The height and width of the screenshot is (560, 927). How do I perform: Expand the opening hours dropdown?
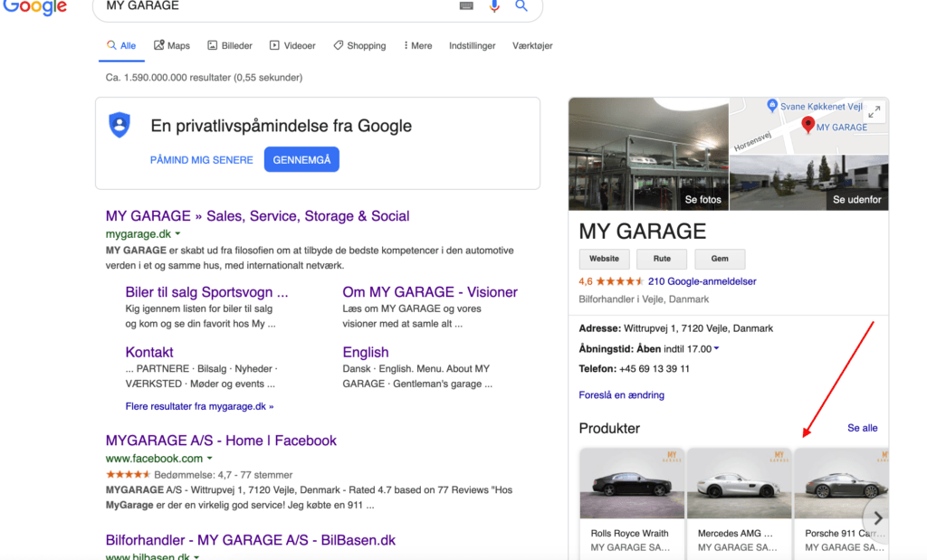click(x=716, y=348)
